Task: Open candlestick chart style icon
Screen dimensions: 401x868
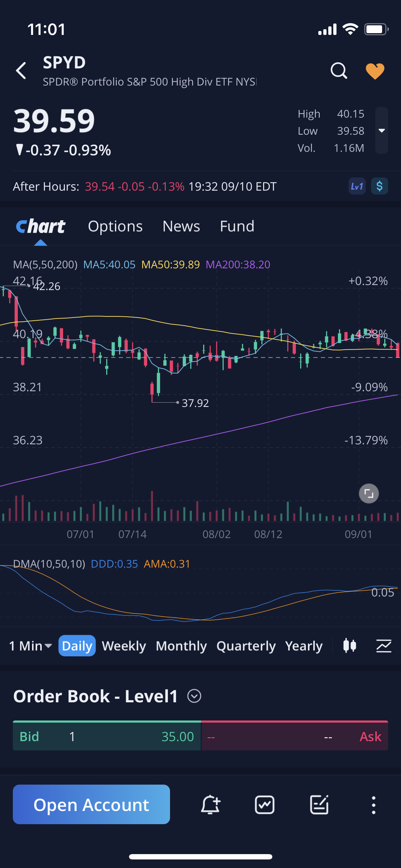Action: tap(350, 646)
